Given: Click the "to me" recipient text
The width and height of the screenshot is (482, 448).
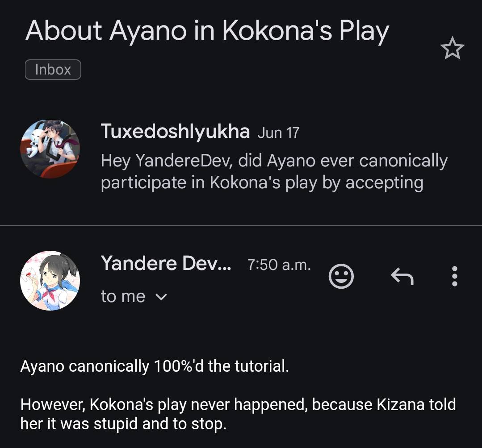Looking at the screenshot, I should tap(123, 297).
